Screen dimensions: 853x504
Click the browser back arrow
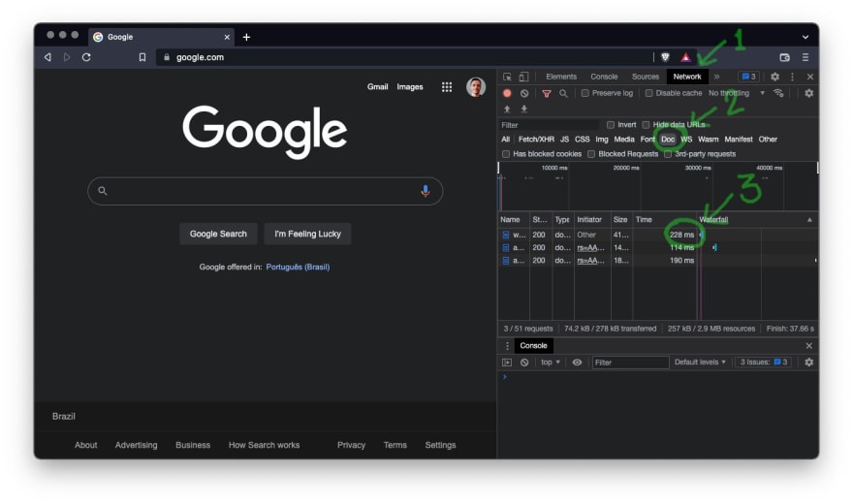[47, 57]
